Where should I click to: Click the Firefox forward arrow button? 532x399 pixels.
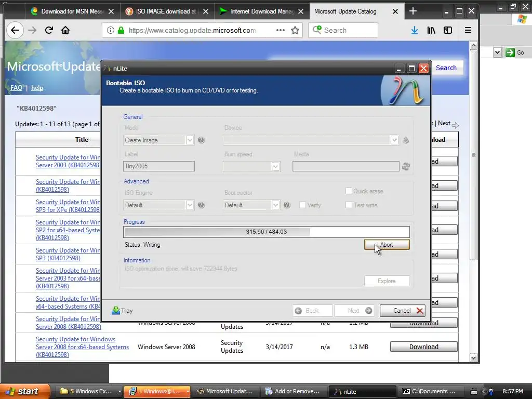(32, 30)
